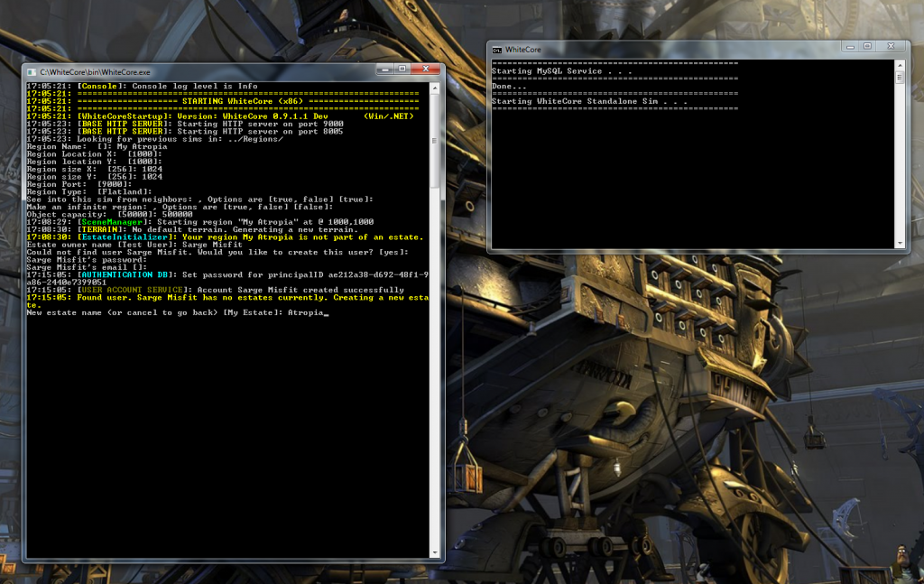Click the WhiteCore.exe console window title icon
924x584 pixels.
[32, 72]
